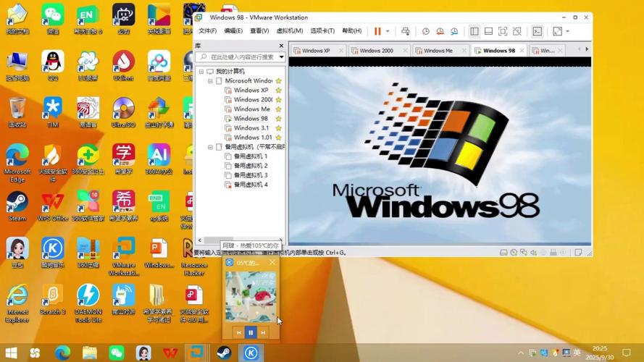Open the 虚拟机(M) menu
This screenshot has height=362, width=644.
tap(290, 31)
